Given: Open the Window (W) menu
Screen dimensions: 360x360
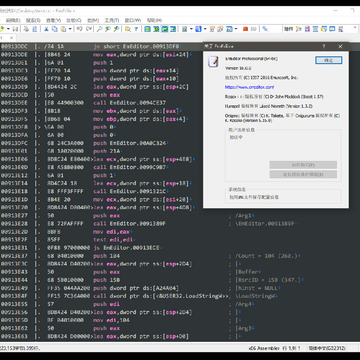Looking at the screenshot, I should click(133, 20).
